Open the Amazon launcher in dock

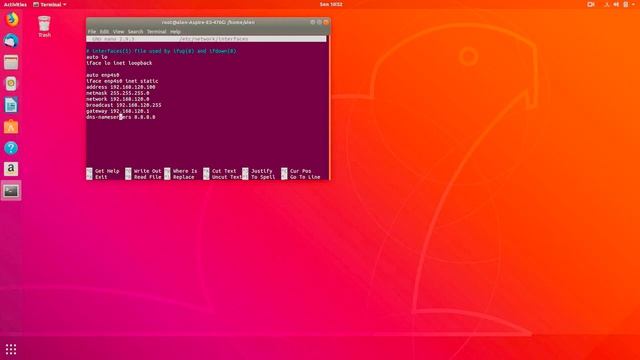tap(11, 169)
